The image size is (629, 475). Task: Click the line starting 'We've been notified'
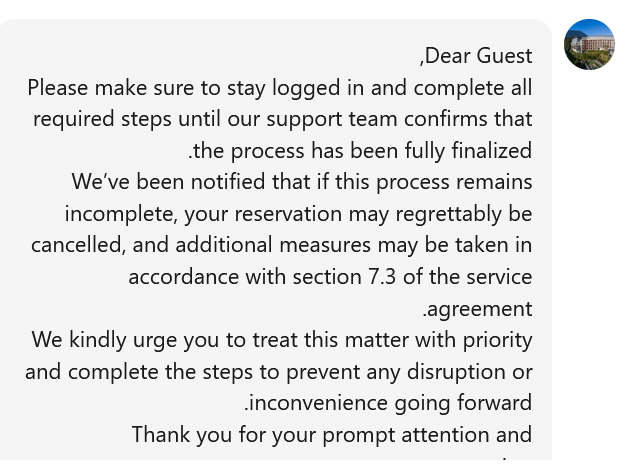(302, 182)
